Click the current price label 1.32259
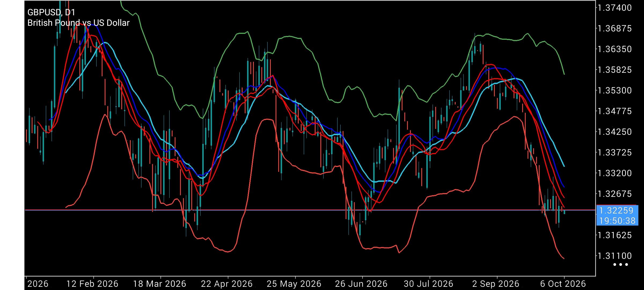 point(616,210)
